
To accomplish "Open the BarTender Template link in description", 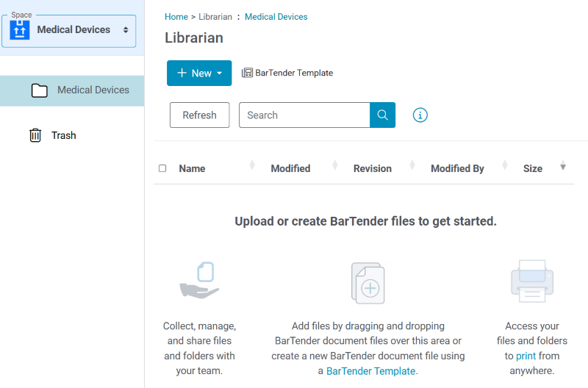I will point(370,371).
